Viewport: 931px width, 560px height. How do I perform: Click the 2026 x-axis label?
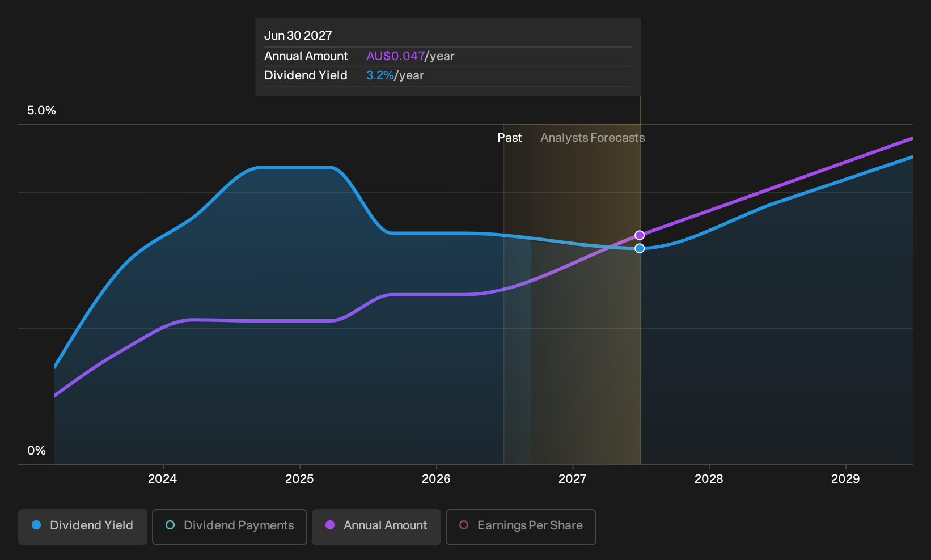(436, 479)
